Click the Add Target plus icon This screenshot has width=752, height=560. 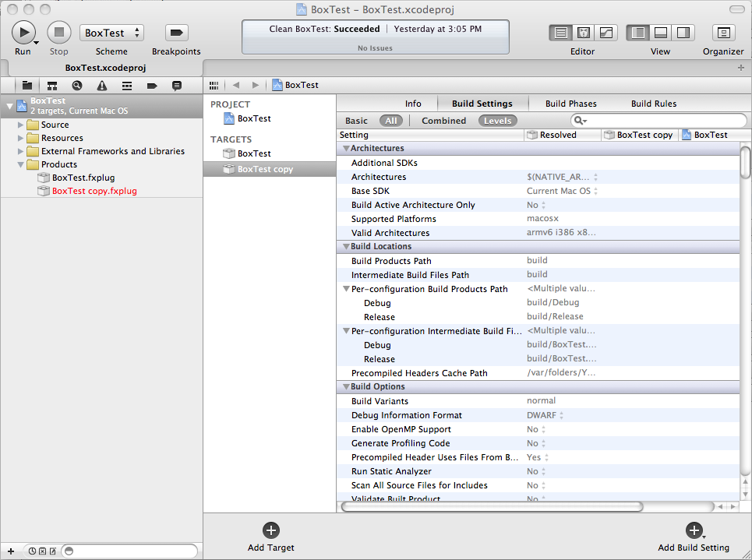pyautogui.click(x=271, y=530)
